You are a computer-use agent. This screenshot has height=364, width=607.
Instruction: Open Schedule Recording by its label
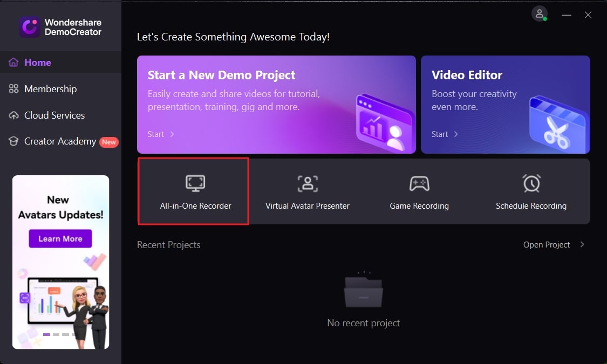531,206
